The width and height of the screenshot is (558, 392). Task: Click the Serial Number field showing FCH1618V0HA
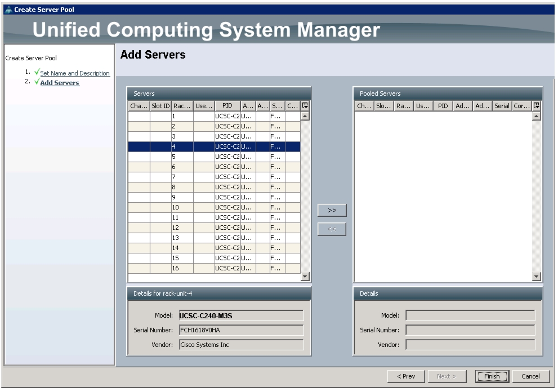point(242,330)
